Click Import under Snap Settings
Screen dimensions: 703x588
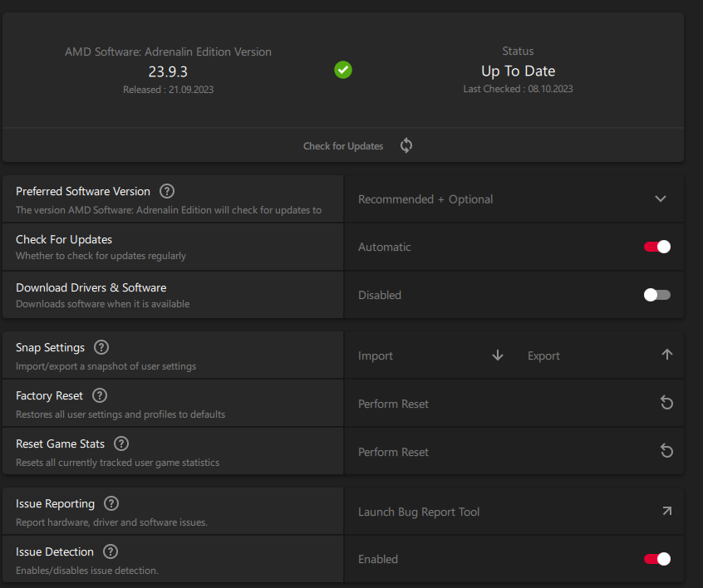(x=376, y=355)
